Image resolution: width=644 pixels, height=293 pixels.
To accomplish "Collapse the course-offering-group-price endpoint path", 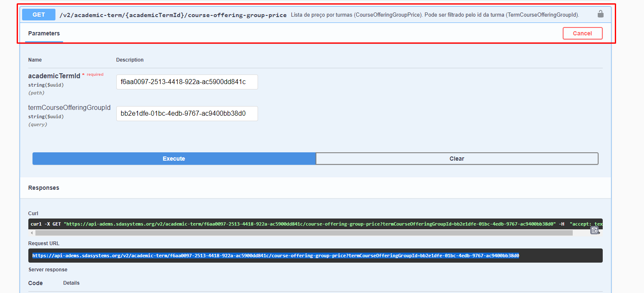I will coord(173,15).
